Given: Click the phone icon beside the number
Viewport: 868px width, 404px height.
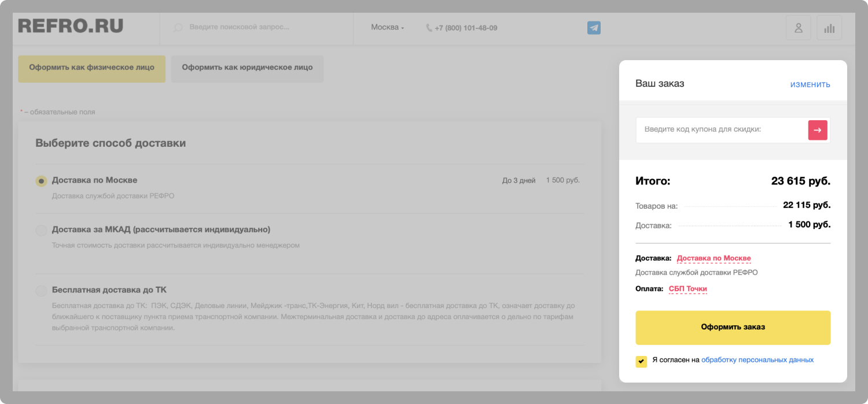Looking at the screenshot, I should [x=429, y=28].
